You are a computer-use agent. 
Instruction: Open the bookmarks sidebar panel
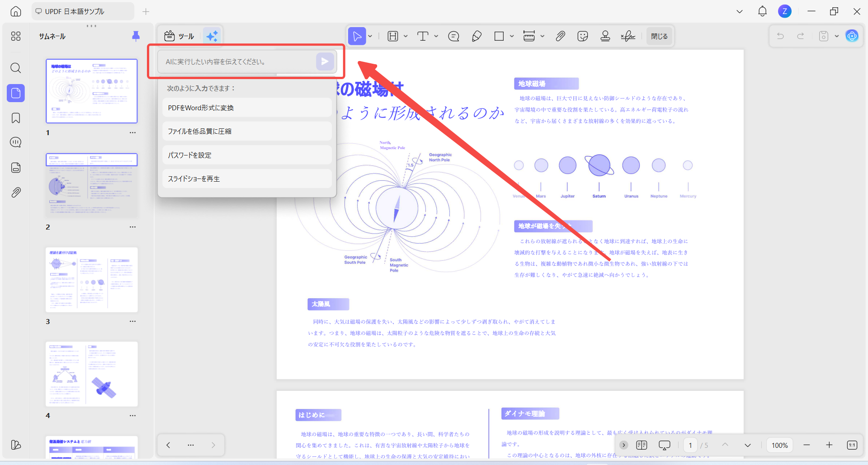click(x=16, y=118)
